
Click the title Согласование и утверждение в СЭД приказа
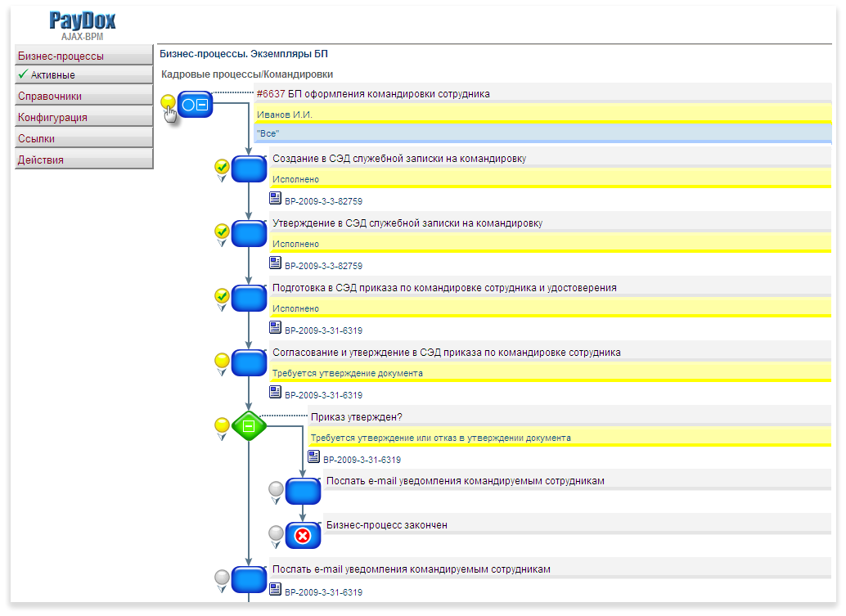[x=446, y=353]
